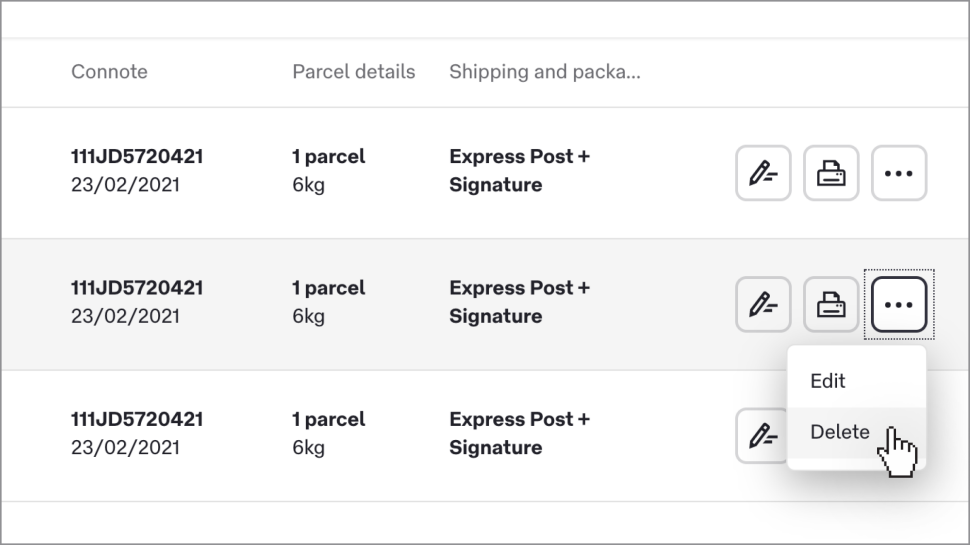Select connote 111JD5720421 in the last row
Viewport: 970px width, 545px height.
(x=137, y=419)
